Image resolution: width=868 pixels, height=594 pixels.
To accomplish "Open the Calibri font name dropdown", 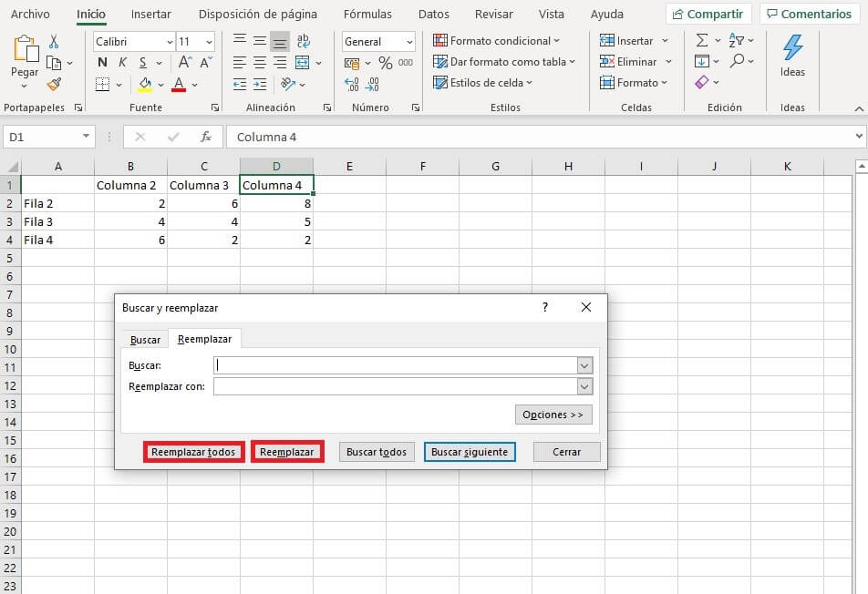I will tap(170, 42).
